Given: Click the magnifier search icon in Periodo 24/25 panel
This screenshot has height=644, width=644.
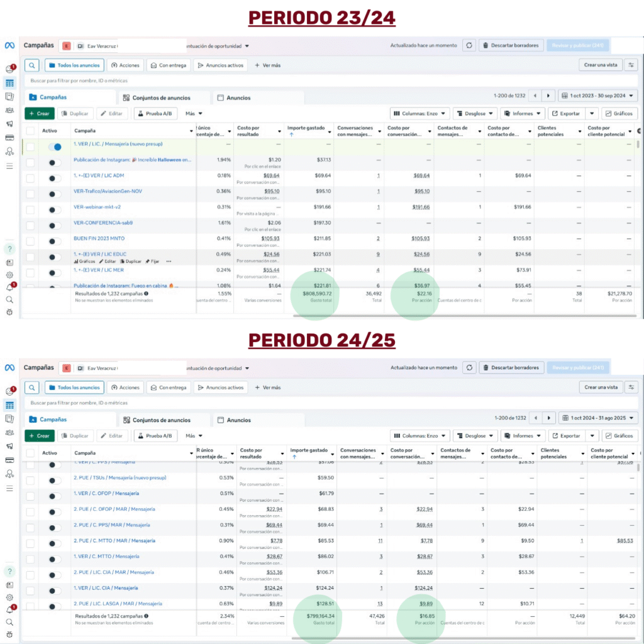Looking at the screenshot, I should [x=33, y=387].
